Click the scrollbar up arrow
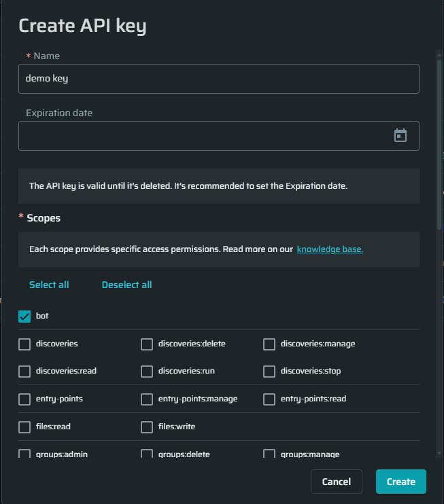 pos(439,55)
